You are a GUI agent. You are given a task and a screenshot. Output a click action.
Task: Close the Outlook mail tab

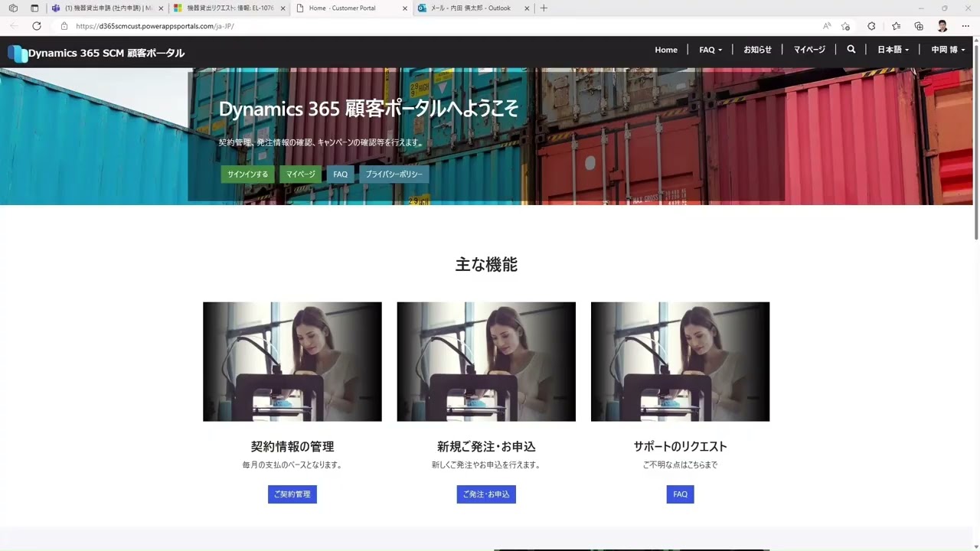(527, 8)
